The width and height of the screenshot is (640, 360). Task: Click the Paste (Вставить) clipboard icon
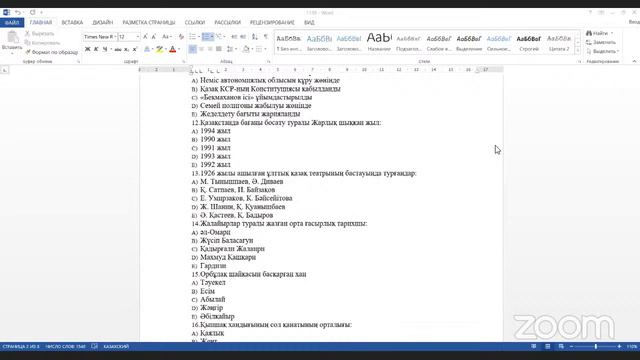(12, 38)
